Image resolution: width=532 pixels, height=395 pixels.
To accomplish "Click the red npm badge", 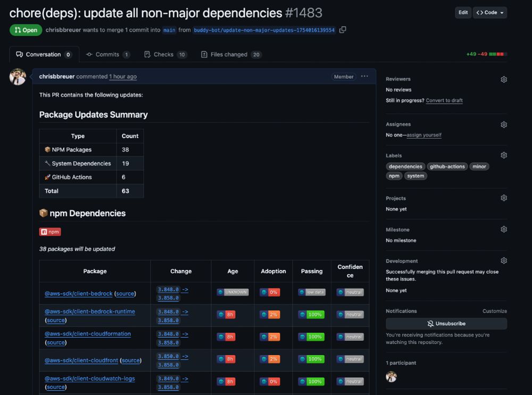I will (x=50, y=232).
